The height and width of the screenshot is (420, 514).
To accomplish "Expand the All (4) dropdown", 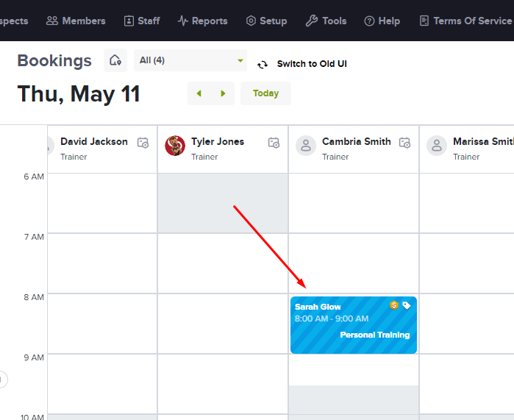I will [x=190, y=60].
